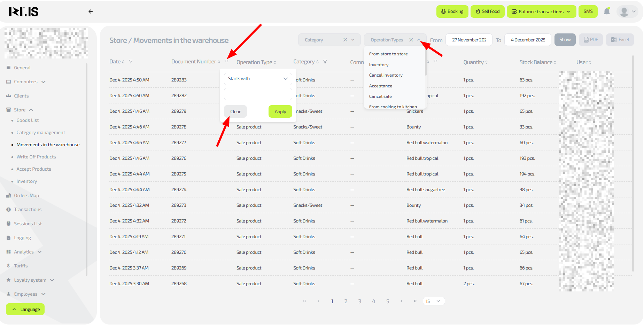Click the Clear filter button
Image resolution: width=644 pixels, height=328 pixels.
coord(235,111)
